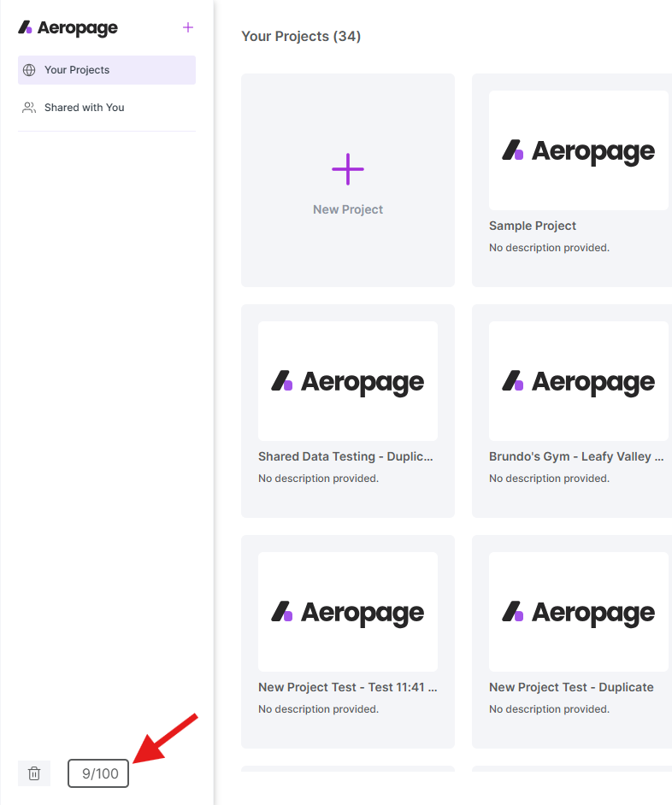Screen dimensions: 672x805
Task: Click the Sample Project title
Action: coord(533,226)
